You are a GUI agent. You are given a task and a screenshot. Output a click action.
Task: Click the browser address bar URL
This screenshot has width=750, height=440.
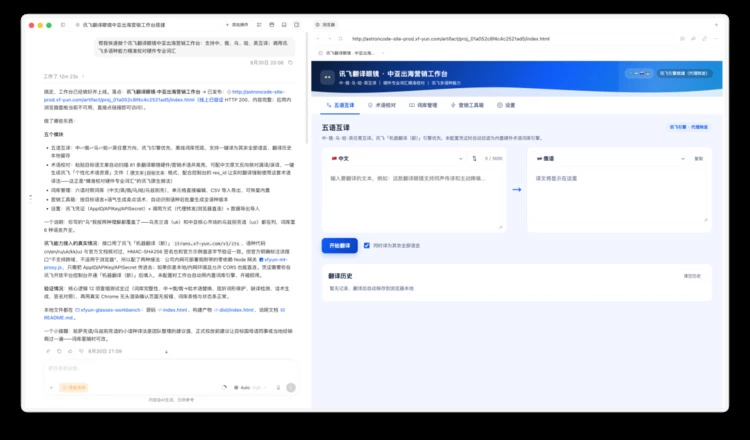(x=451, y=39)
